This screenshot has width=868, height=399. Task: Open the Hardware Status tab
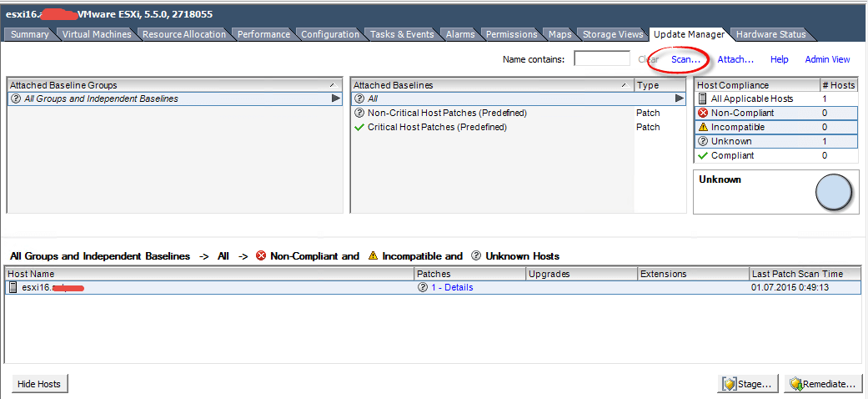pos(770,34)
